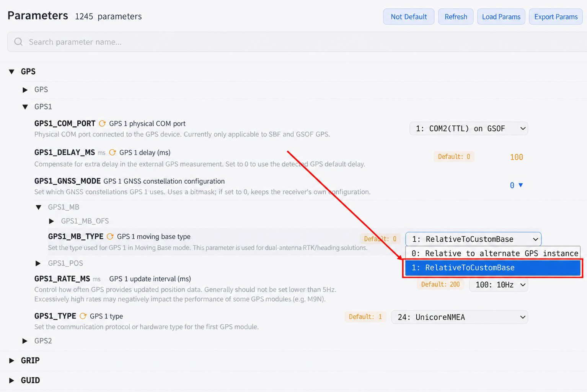
Task: Select option 0: Relative to alternate GPS instance
Action: point(493,253)
